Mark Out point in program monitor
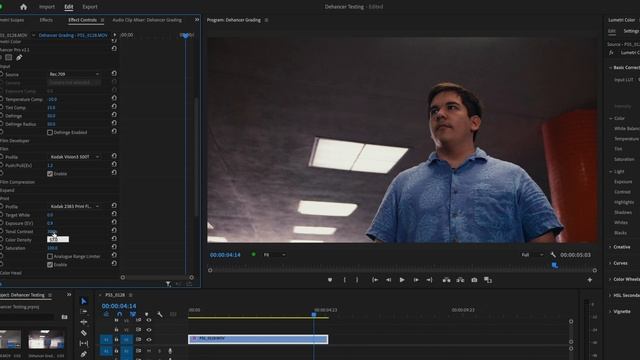Viewport: 640px width, 360px height. coord(357,280)
